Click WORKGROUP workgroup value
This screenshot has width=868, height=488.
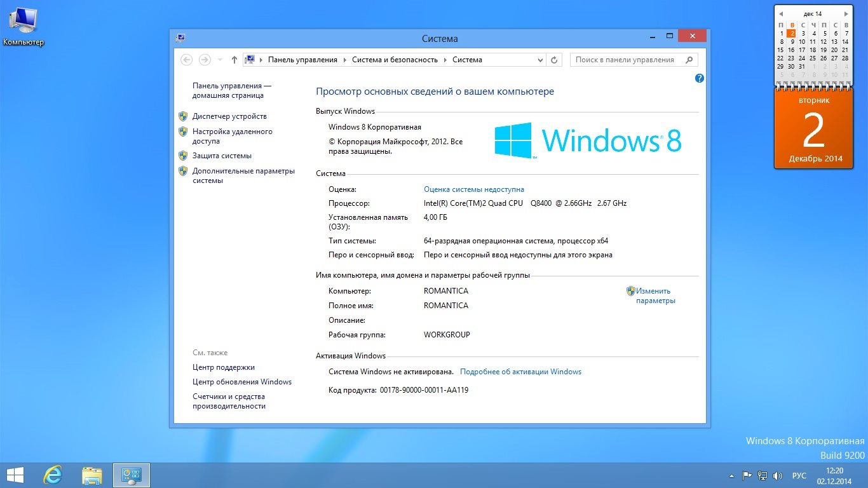(x=447, y=335)
